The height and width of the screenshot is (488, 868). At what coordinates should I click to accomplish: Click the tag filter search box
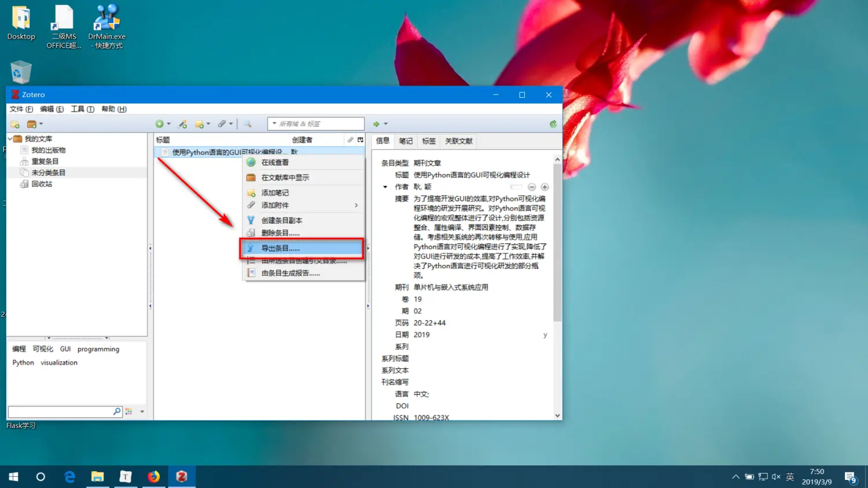(65, 412)
